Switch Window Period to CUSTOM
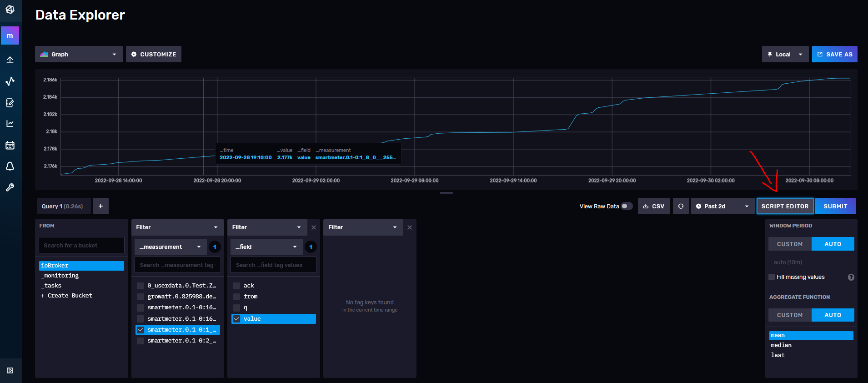 click(x=790, y=244)
